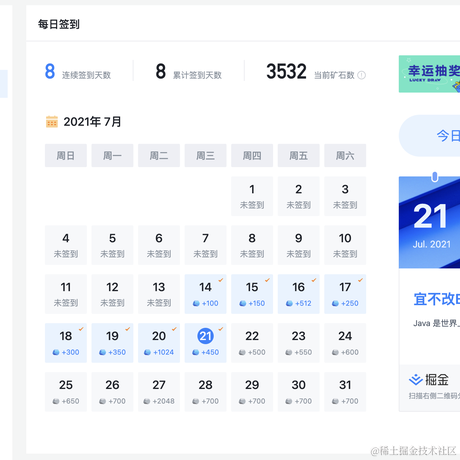Click the 周三 weekday header
Image resolution: width=460 pixels, height=460 pixels.
(205, 155)
